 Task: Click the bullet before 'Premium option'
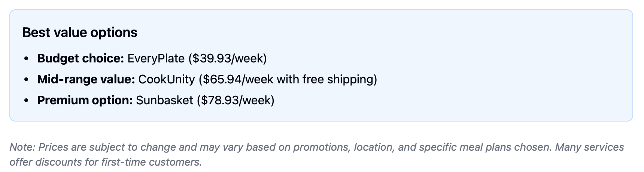[26, 101]
